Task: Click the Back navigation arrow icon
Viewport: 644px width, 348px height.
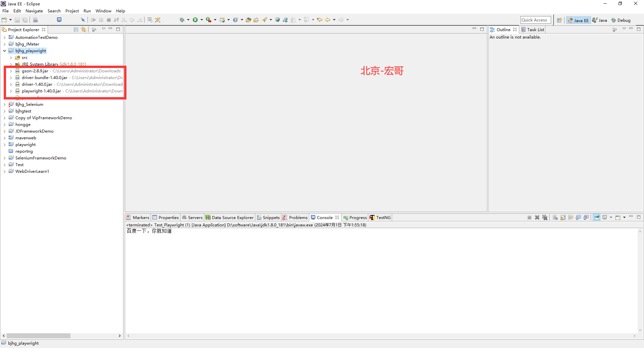Action: (328, 20)
